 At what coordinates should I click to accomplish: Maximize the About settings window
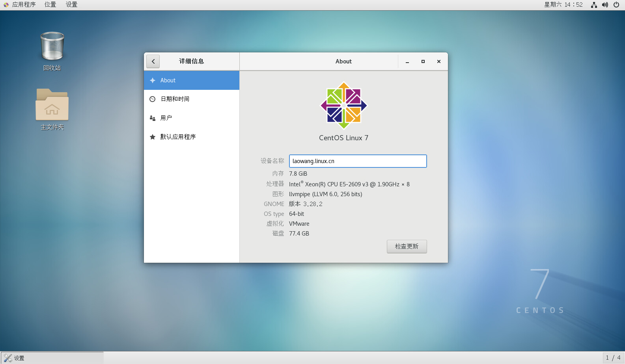click(423, 61)
